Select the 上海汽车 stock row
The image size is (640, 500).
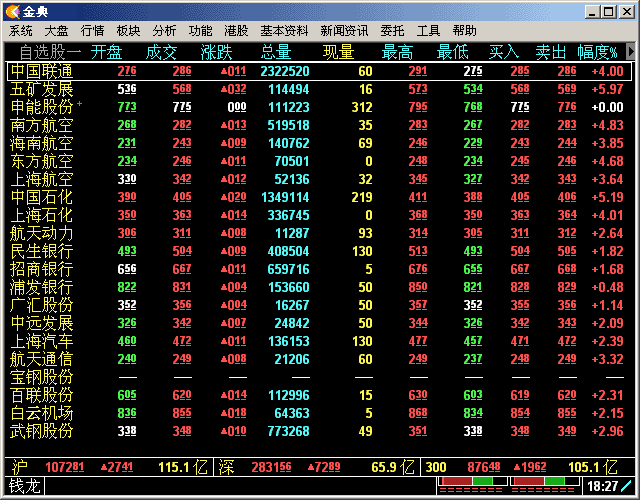click(x=319, y=341)
